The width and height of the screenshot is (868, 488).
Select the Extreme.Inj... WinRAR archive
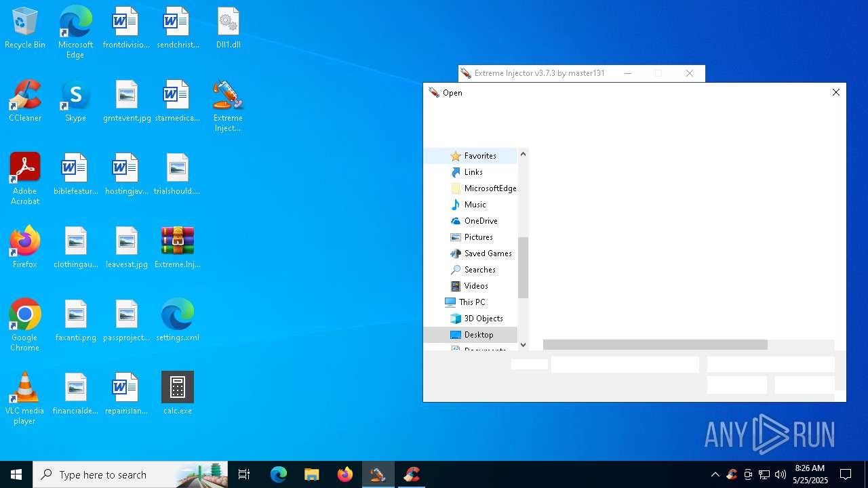tap(178, 248)
